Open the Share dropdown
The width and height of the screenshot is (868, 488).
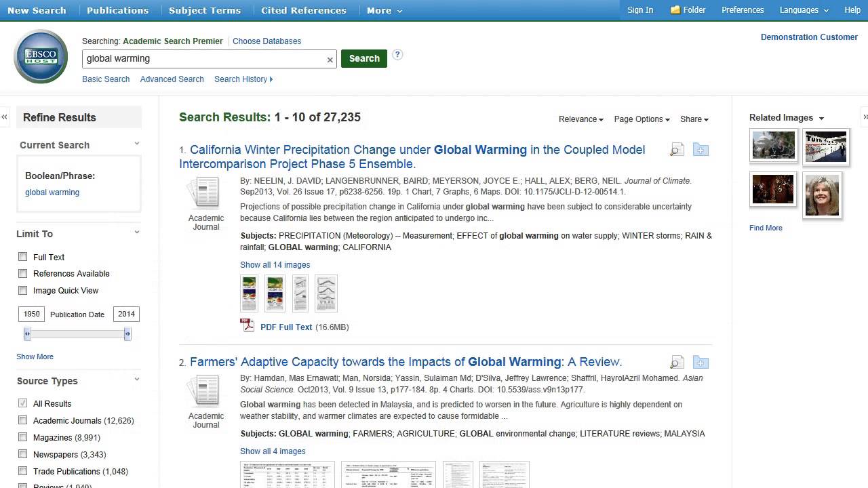(x=694, y=119)
